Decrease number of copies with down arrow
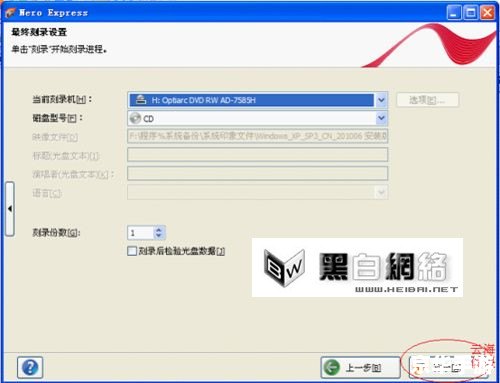The width and height of the screenshot is (500, 383). tap(159, 236)
